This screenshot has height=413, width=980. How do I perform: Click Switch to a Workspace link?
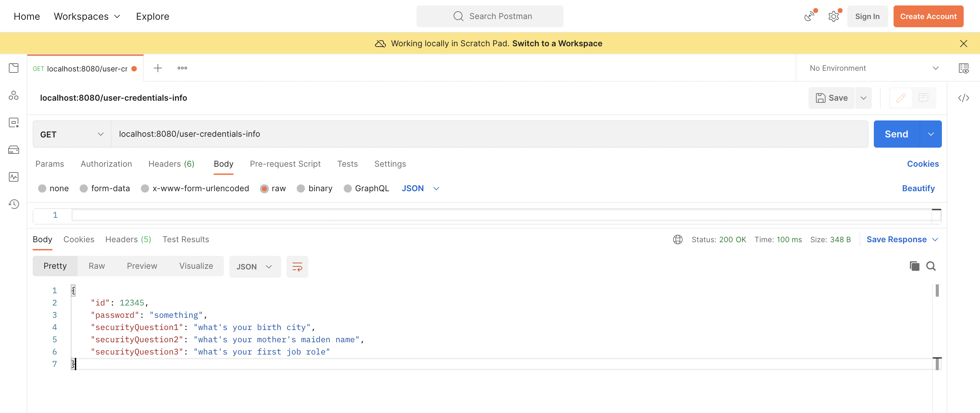pyautogui.click(x=557, y=43)
